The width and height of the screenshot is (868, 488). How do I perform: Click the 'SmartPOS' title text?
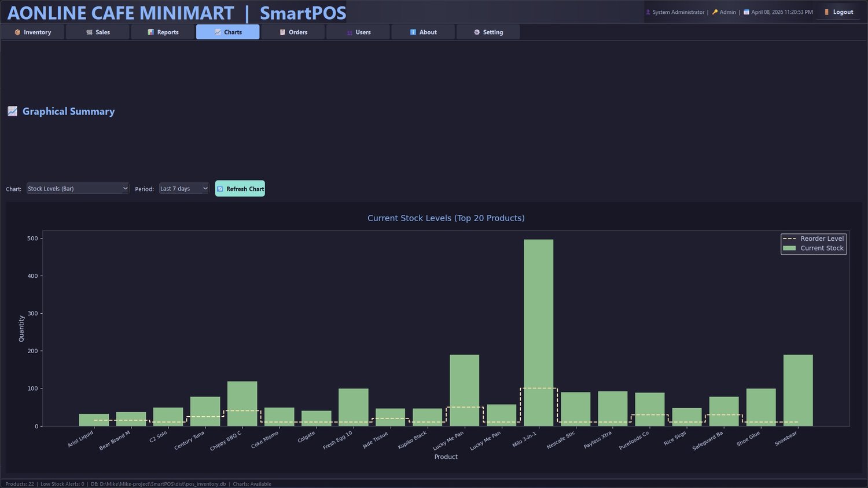pos(303,13)
